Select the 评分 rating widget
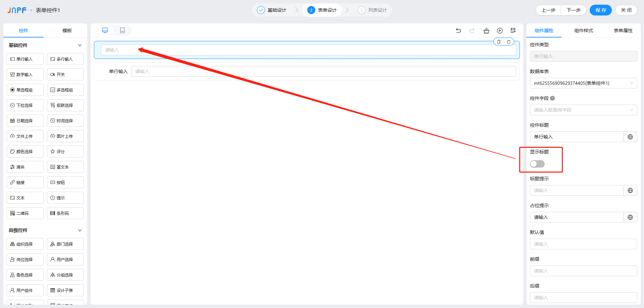 65,151
